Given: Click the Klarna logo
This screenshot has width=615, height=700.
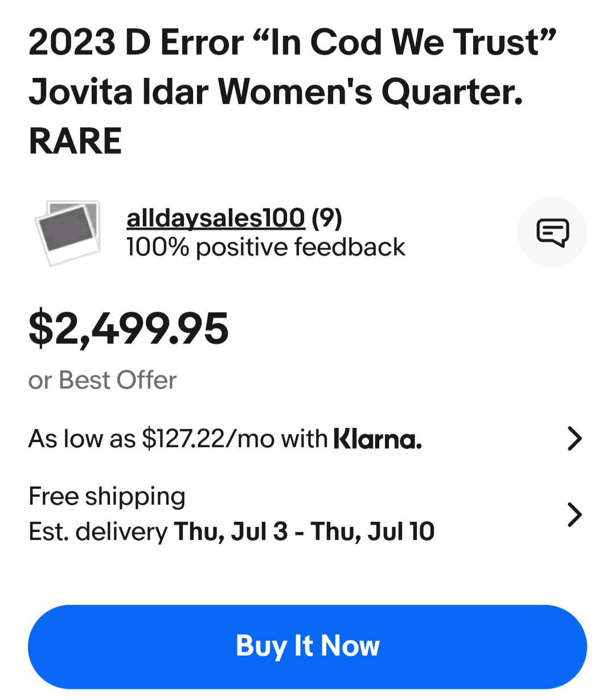Looking at the screenshot, I should (378, 439).
